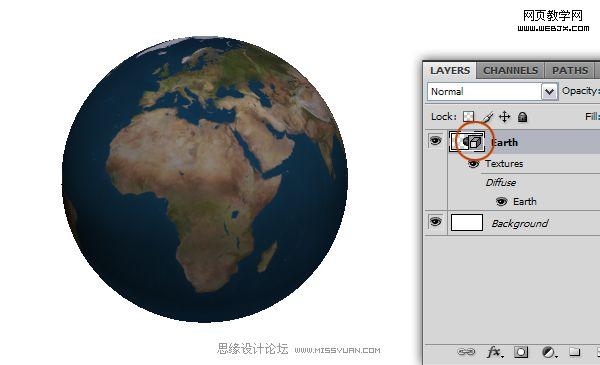
Task: Switch to the Paths tab
Action: pyautogui.click(x=570, y=71)
